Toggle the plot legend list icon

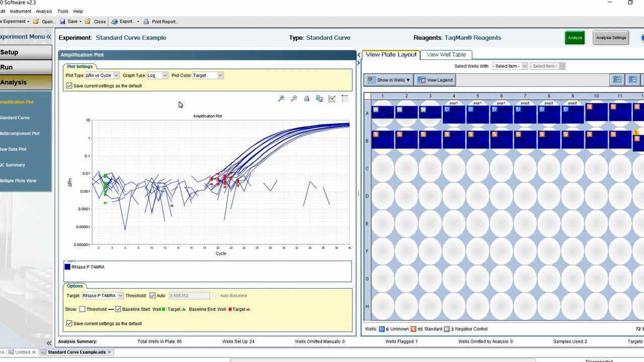(x=345, y=99)
